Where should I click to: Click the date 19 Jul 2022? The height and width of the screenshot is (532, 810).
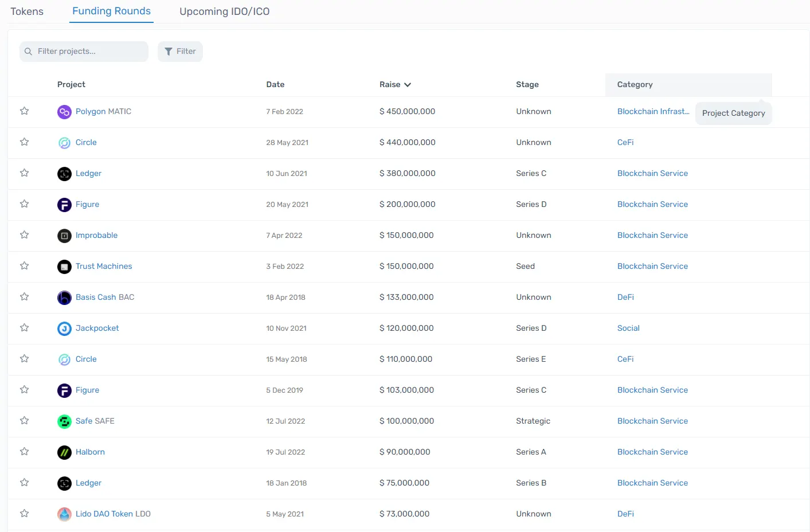(285, 452)
